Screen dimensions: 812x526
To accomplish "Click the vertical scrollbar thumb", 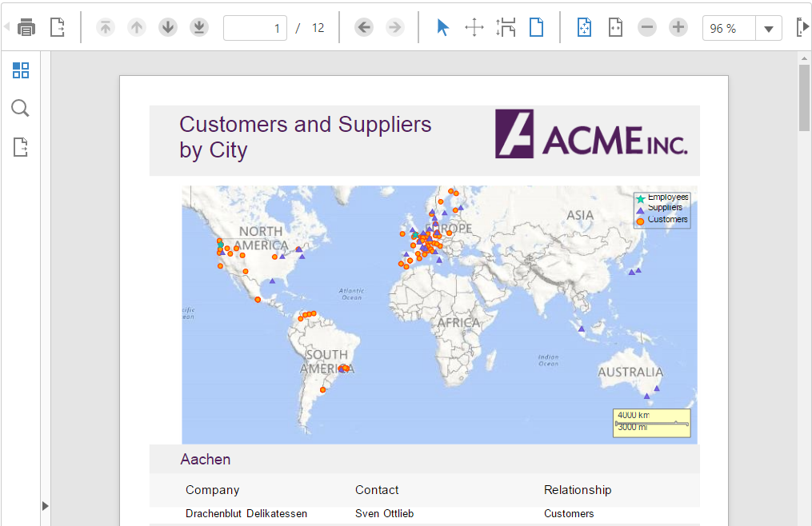I will coord(804,98).
